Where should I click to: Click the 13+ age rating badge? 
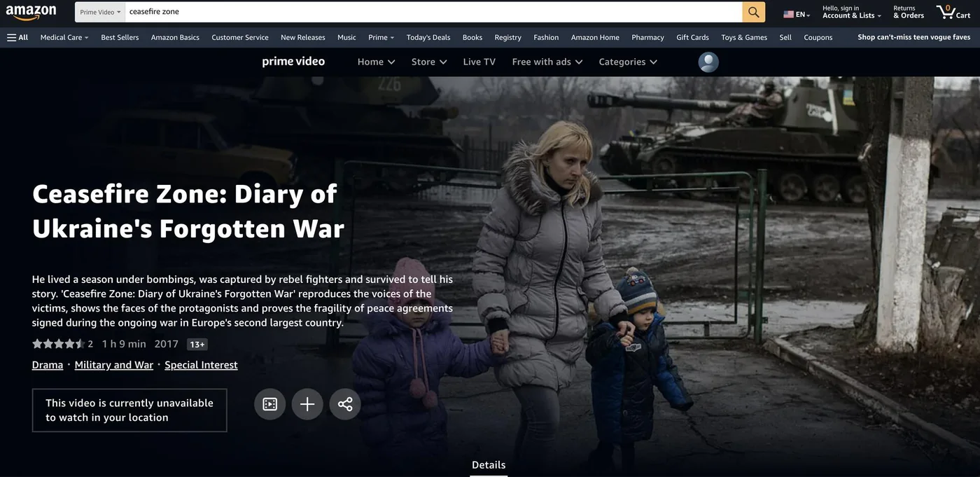(197, 345)
